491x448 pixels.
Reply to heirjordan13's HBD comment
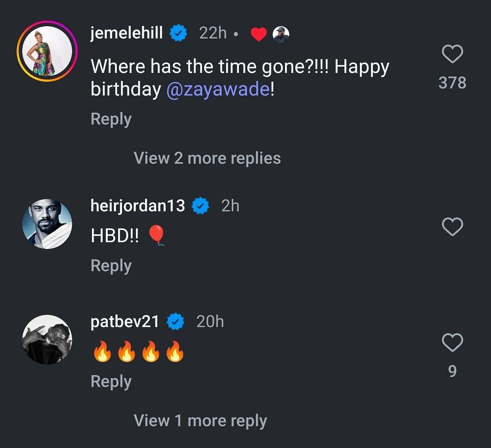point(111,266)
